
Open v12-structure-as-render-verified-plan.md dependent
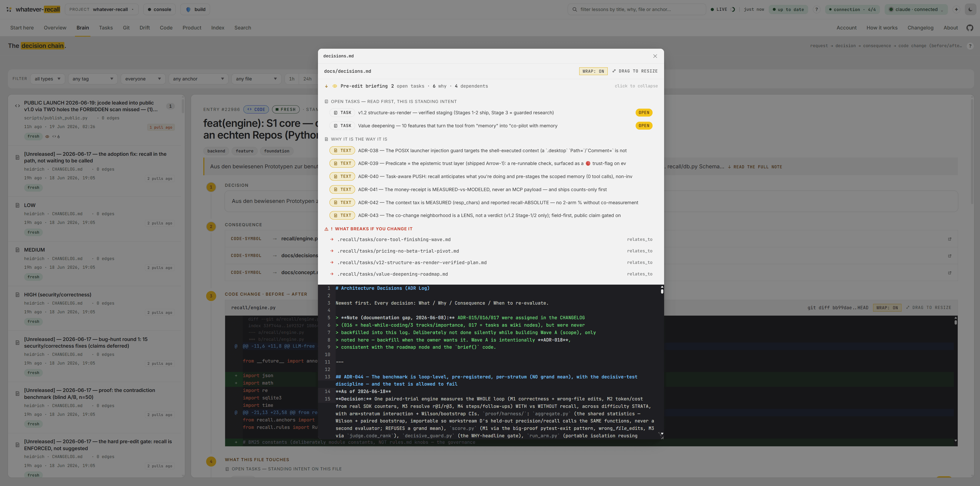coord(490,263)
